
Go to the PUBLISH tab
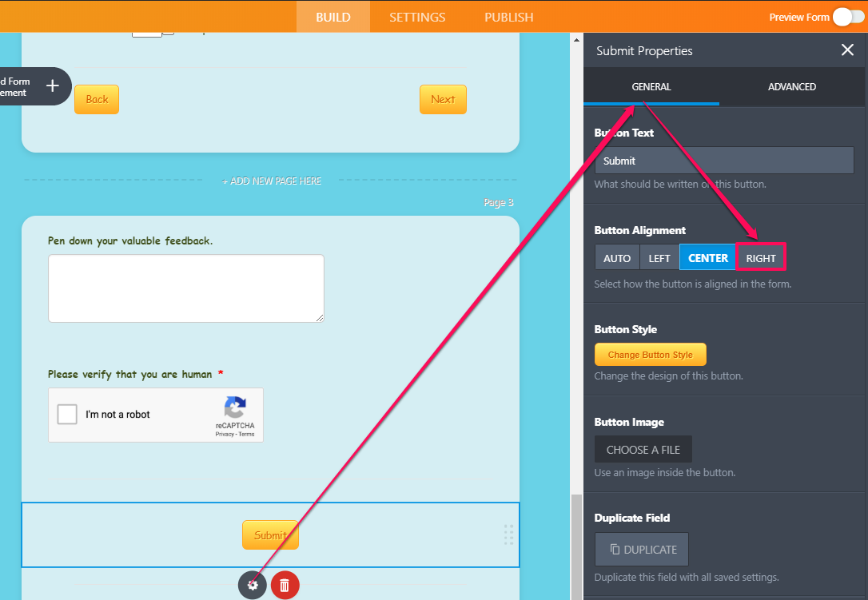click(x=509, y=17)
